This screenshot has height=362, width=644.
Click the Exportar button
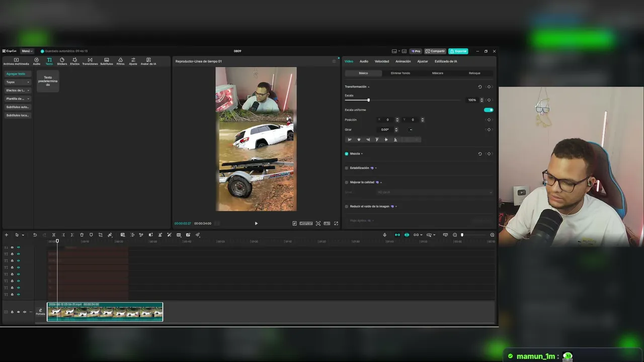click(x=458, y=51)
